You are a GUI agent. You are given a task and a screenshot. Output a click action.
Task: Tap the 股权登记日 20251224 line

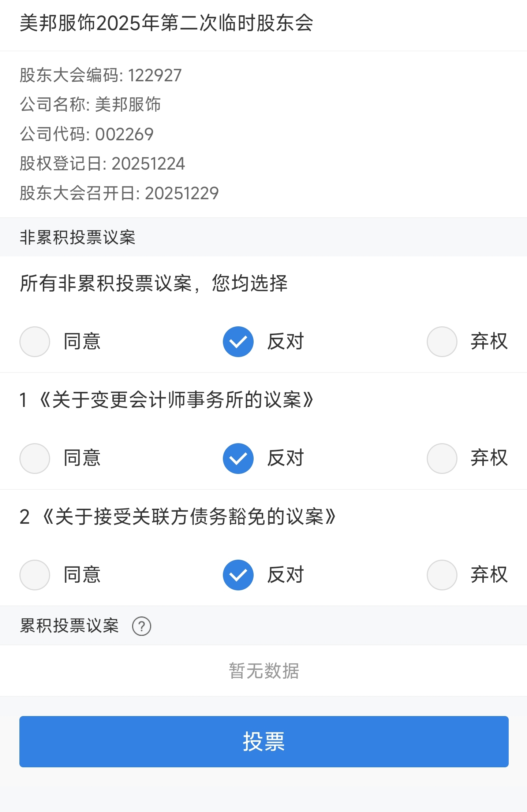pyautogui.click(x=102, y=164)
